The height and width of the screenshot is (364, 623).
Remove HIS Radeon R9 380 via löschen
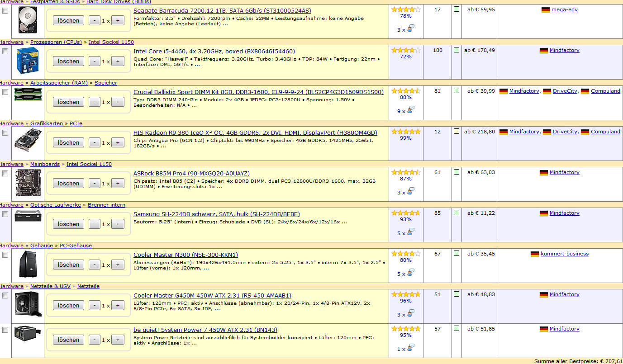[68, 142]
